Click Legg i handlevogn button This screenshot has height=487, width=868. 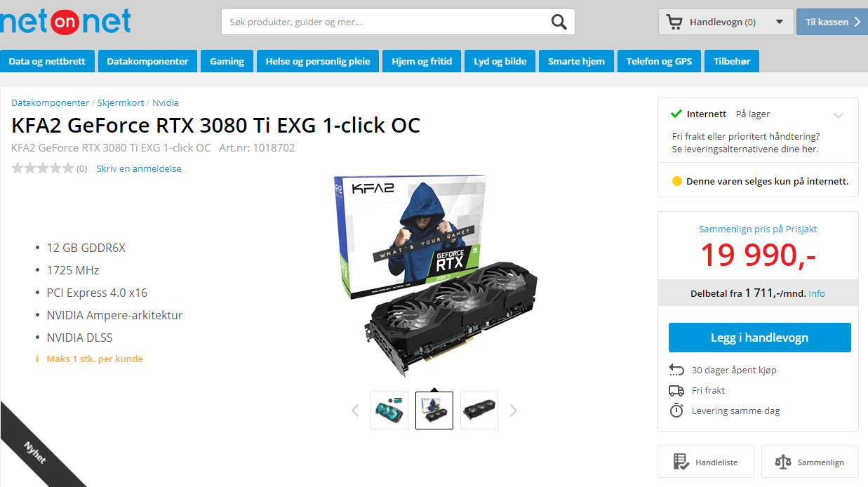[759, 338]
